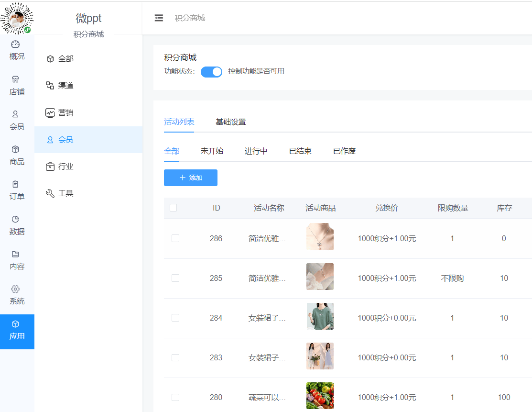Open the 订单 orders clipboard icon
532x412 pixels.
15,184
